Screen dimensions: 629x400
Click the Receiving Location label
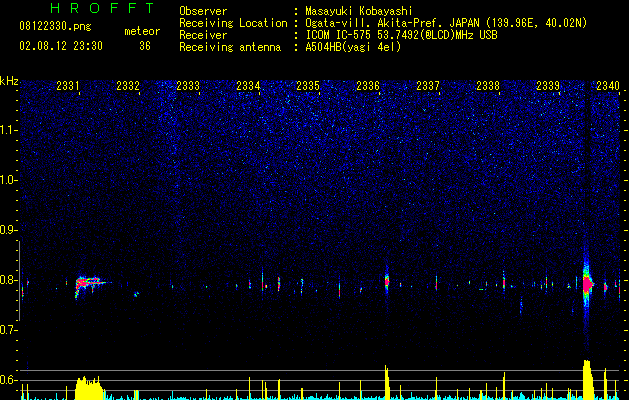click(233, 23)
